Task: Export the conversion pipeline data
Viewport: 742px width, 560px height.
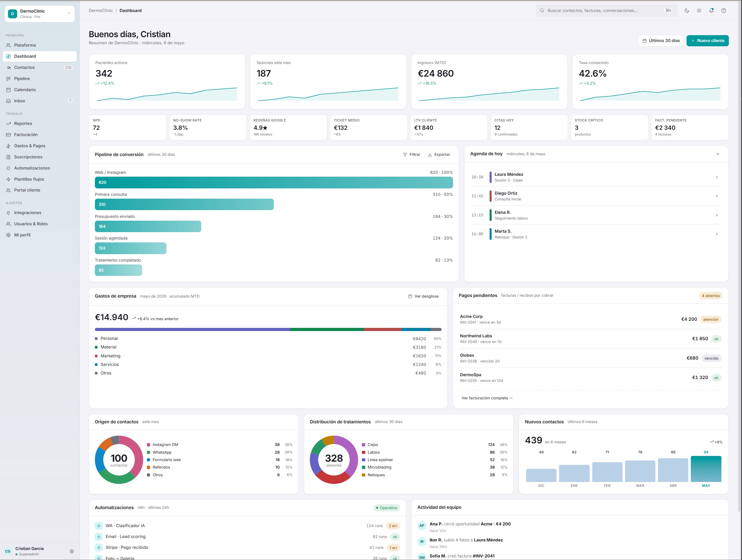Action: (x=439, y=154)
